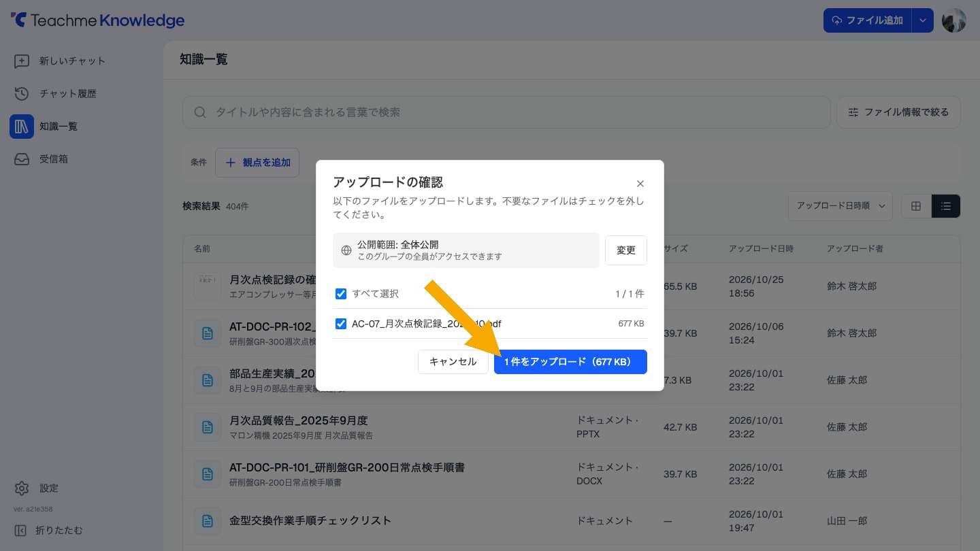Open AT-DOC-PR-101_研削盤GR-200日常点検手順書 title
The height and width of the screenshot is (551, 980).
tap(347, 467)
